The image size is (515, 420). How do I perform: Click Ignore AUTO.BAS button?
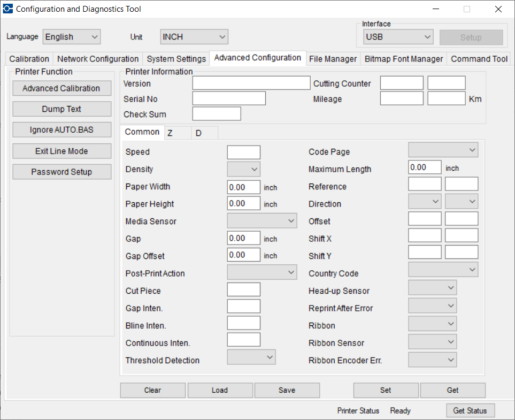coord(62,130)
